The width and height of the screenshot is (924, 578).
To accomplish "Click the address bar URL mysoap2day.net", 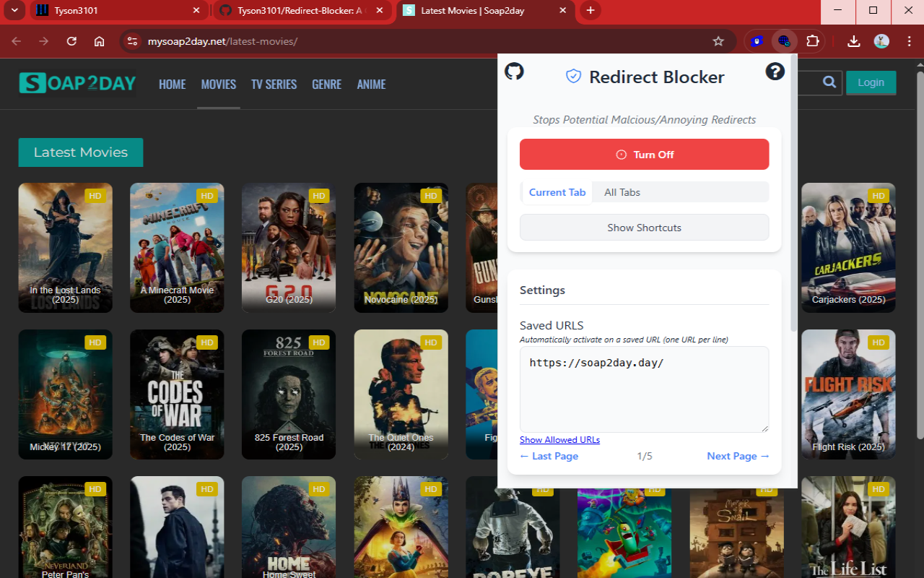I will (x=222, y=41).
